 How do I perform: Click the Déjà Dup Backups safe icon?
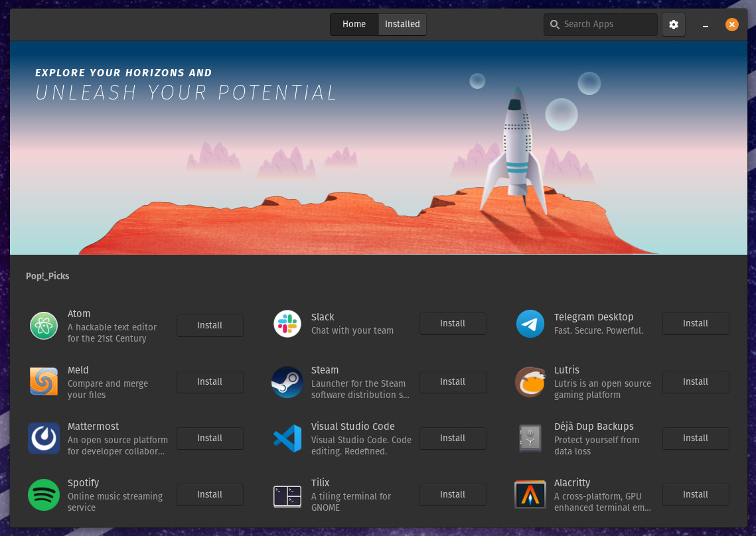coord(530,438)
